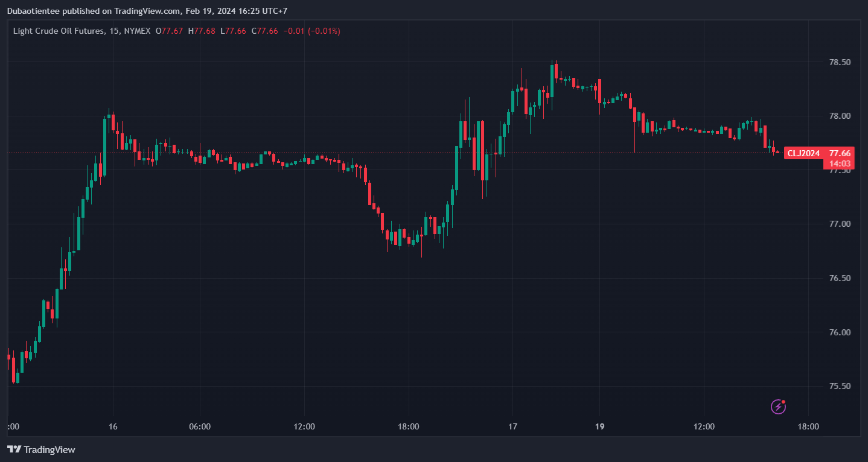The width and height of the screenshot is (868, 462).
Task: Click the low value L77.66
Action: [233, 31]
